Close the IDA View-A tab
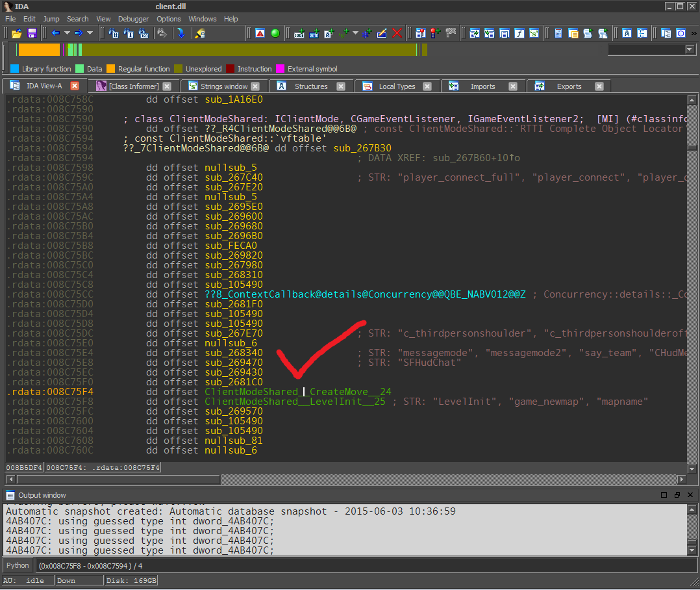Viewport: 700px width, 590px height. pyautogui.click(x=75, y=86)
